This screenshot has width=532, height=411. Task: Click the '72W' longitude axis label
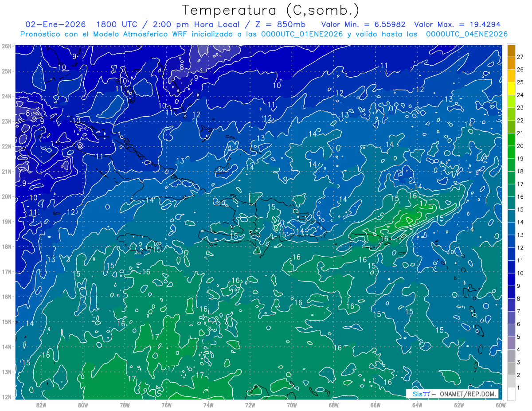250,404
